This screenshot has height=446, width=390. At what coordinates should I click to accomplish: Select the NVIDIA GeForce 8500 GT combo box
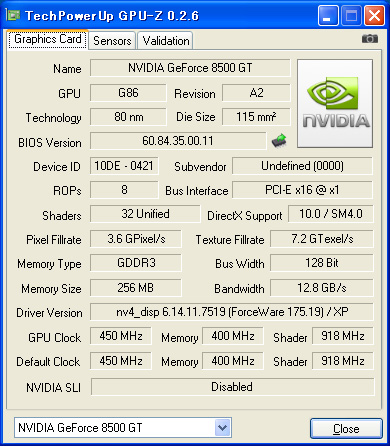(x=123, y=427)
